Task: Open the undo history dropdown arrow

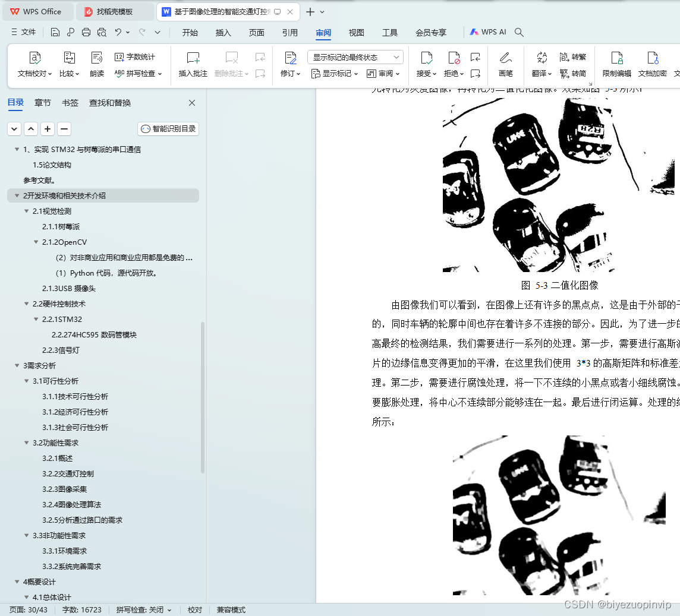Action: click(127, 32)
